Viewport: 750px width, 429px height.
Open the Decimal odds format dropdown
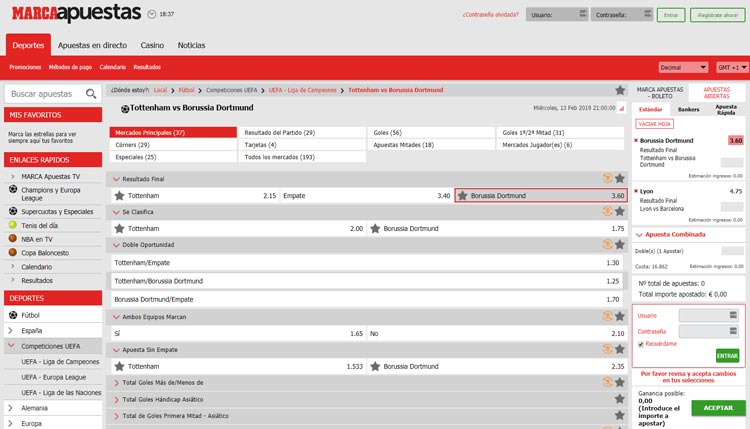683,67
